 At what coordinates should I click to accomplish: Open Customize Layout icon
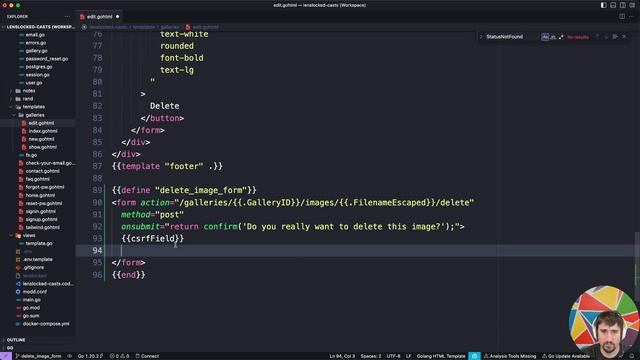[632, 5]
